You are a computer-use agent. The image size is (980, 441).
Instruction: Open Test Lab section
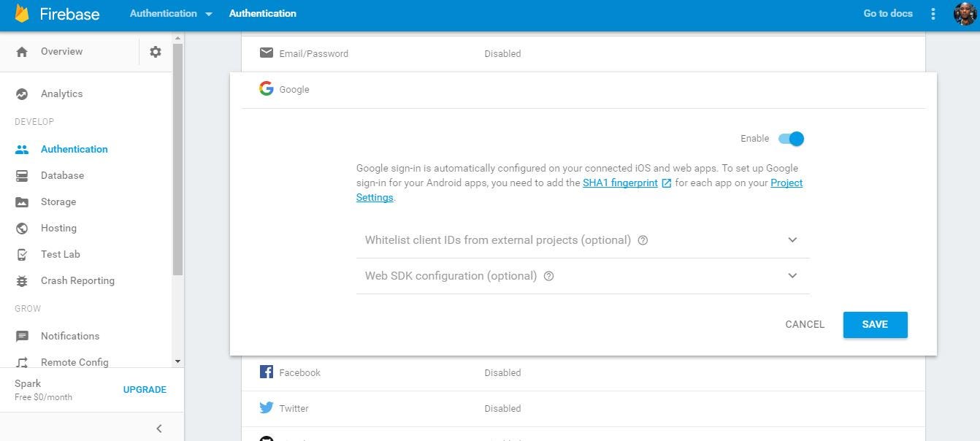(x=61, y=254)
